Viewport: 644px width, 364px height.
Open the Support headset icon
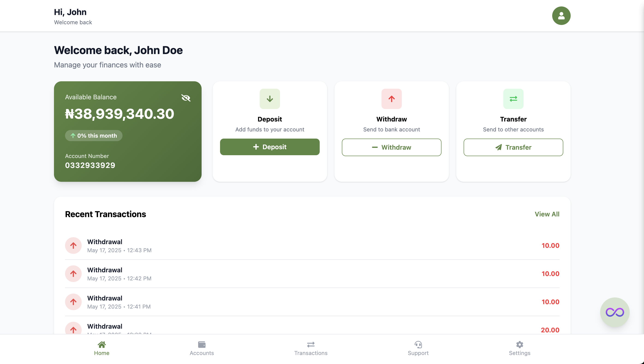418,345
